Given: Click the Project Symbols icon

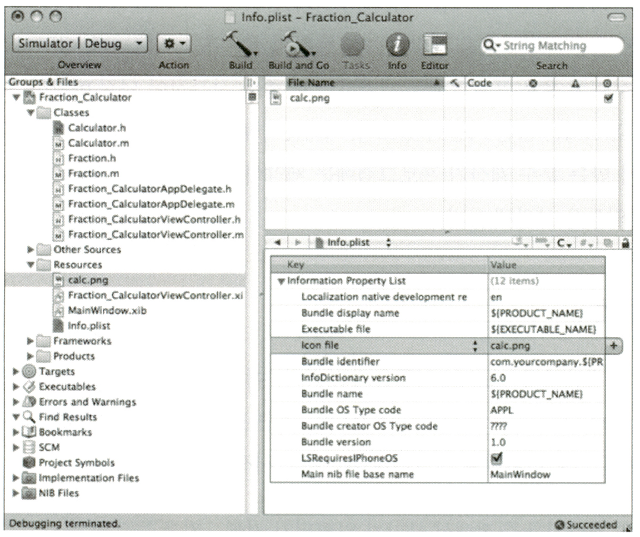Looking at the screenshot, I should (x=29, y=463).
